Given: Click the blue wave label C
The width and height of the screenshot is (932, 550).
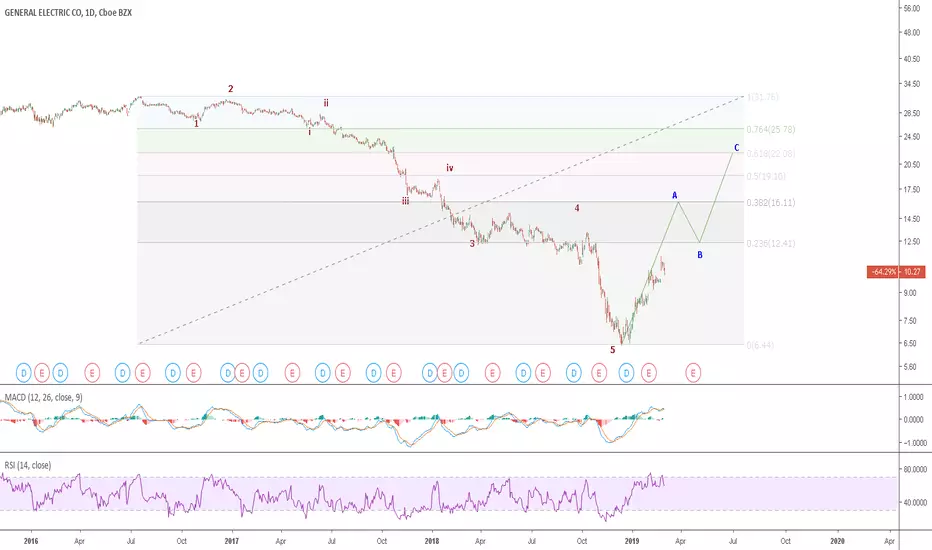Looking at the screenshot, I should click(x=736, y=147).
